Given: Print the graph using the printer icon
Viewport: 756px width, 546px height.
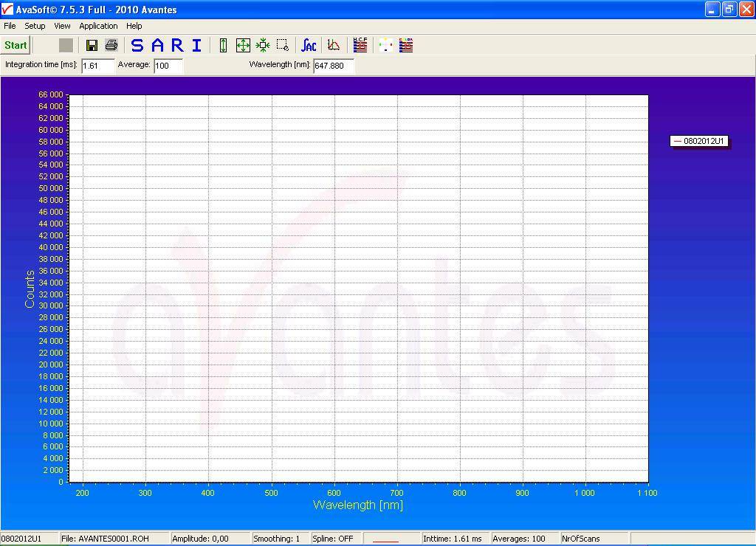Looking at the screenshot, I should pos(111,45).
